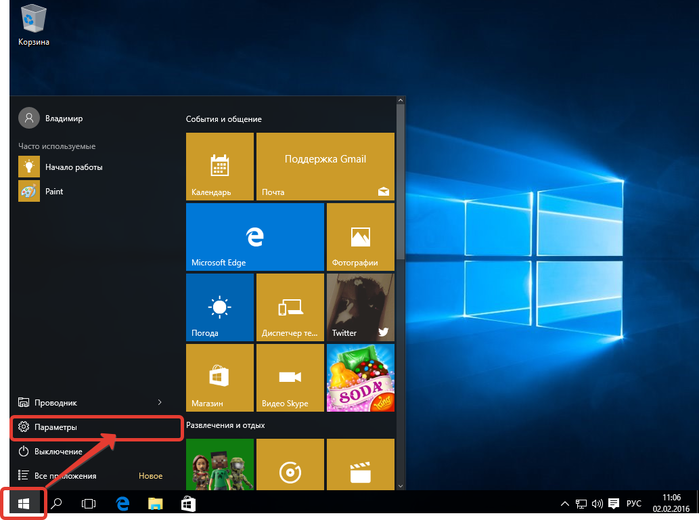Image resolution: width=699 pixels, height=520 pixels.
Task: Open the Action Center notifications icon
Action: [614, 504]
